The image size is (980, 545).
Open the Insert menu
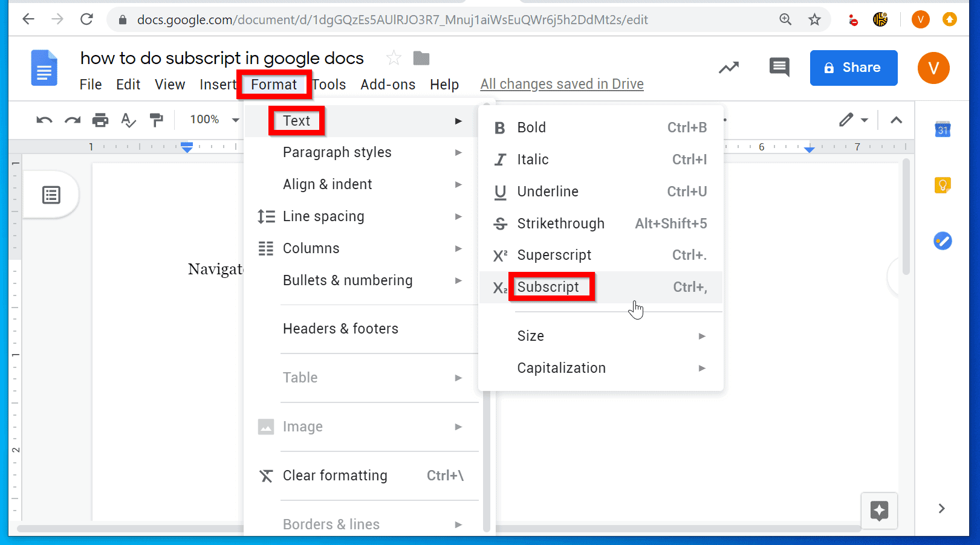[x=218, y=85]
